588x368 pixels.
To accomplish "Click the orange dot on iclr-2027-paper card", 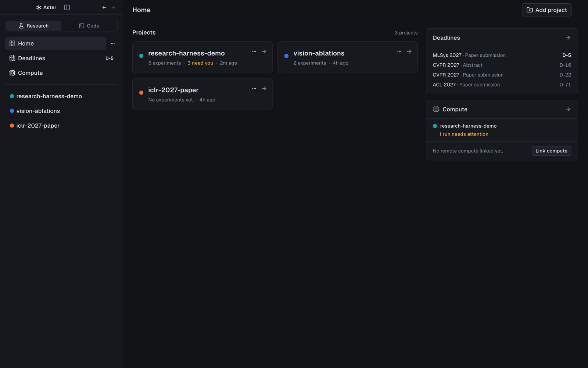I will point(141,93).
